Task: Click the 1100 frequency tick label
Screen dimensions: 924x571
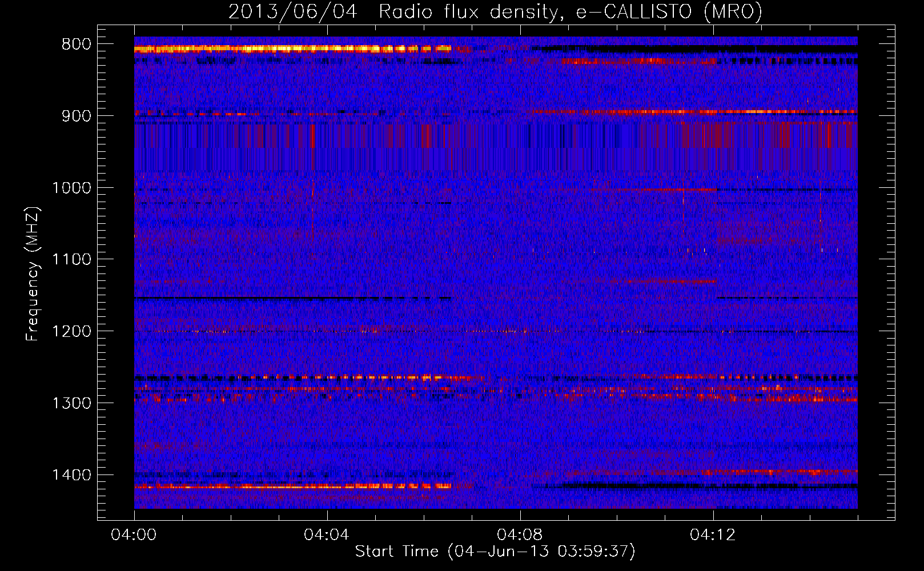Action: (71, 260)
